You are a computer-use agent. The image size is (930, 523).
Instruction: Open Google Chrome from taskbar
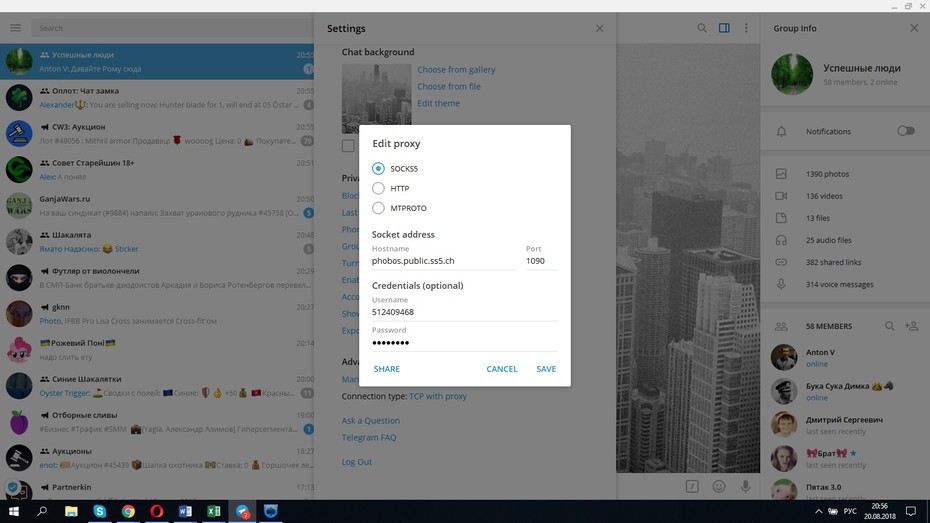128,511
